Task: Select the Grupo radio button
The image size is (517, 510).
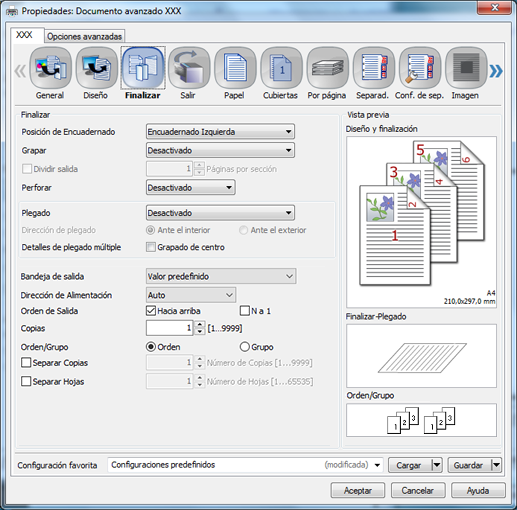Action: (245, 347)
